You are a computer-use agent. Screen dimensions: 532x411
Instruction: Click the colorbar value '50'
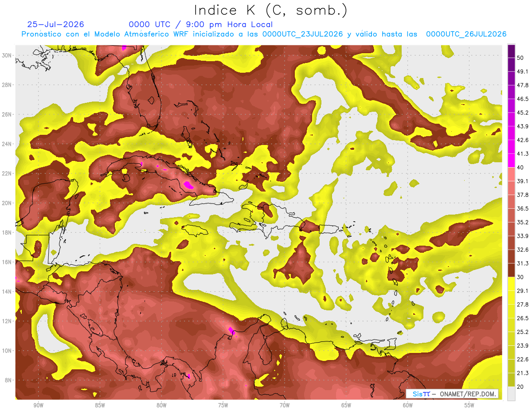[521, 58]
